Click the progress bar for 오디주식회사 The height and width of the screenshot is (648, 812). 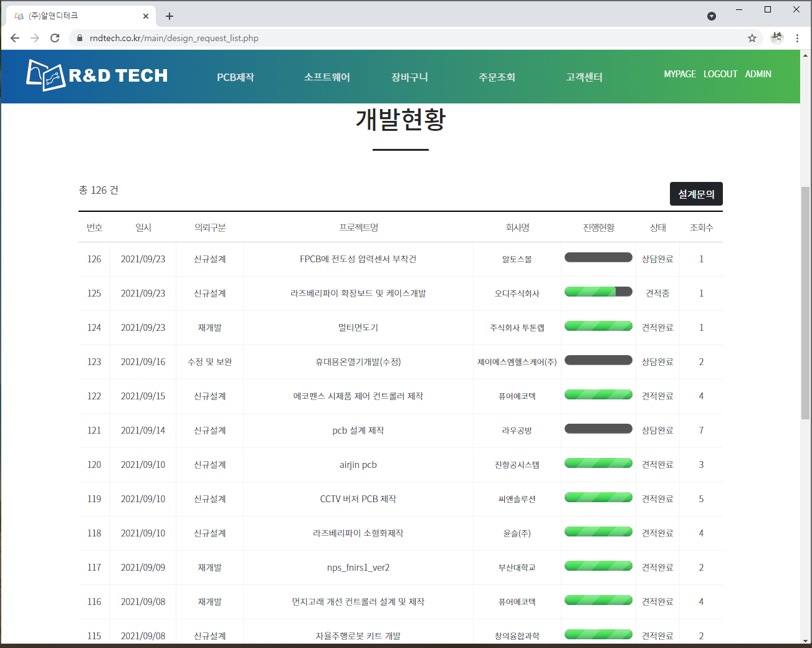pyautogui.click(x=598, y=292)
